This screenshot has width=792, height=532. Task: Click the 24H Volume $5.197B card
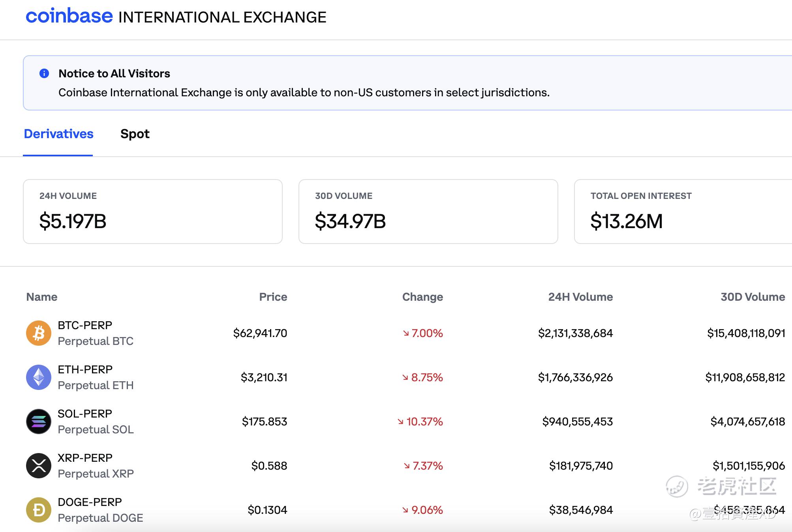pos(153,212)
